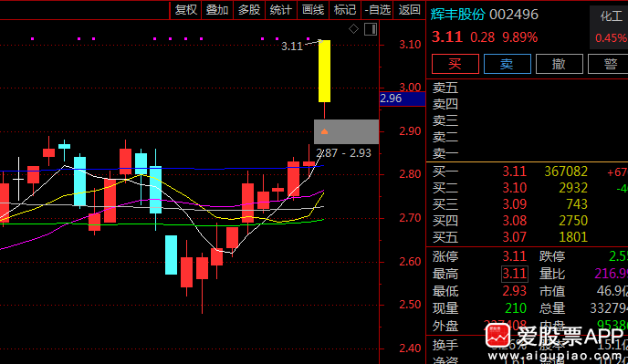Click the 9.89% change percentage
This screenshot has width=628, height=364.
click(x=520, y=37)
